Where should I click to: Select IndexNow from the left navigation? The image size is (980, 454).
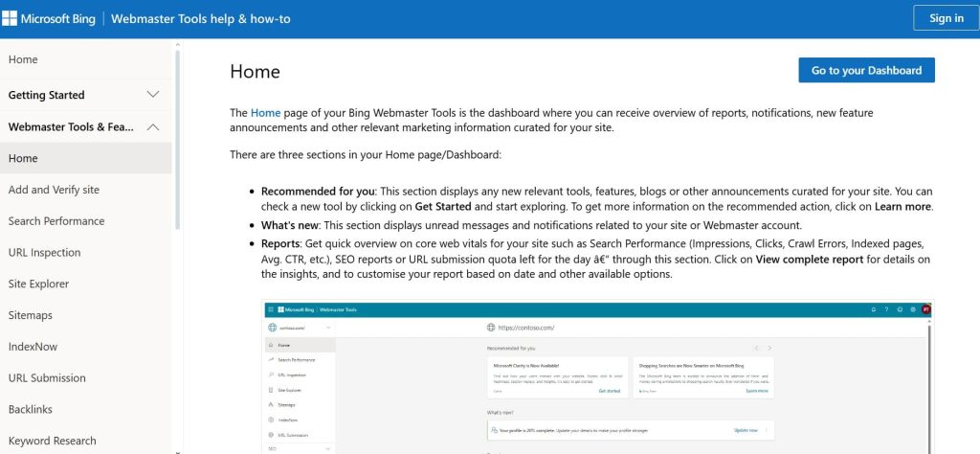coord(33,347)
